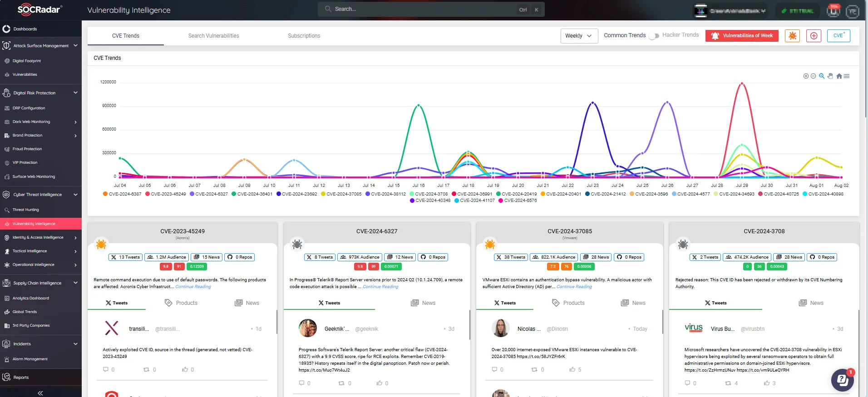868x397 pixels.
Task: Open News tab in CVE-2024-6327 card
Action: [x=423, y=303]
